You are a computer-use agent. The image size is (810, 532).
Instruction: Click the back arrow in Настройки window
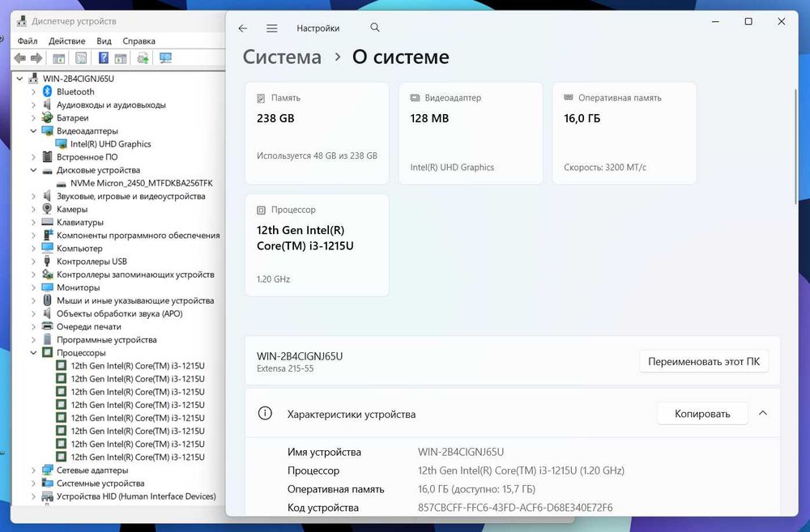243,28
